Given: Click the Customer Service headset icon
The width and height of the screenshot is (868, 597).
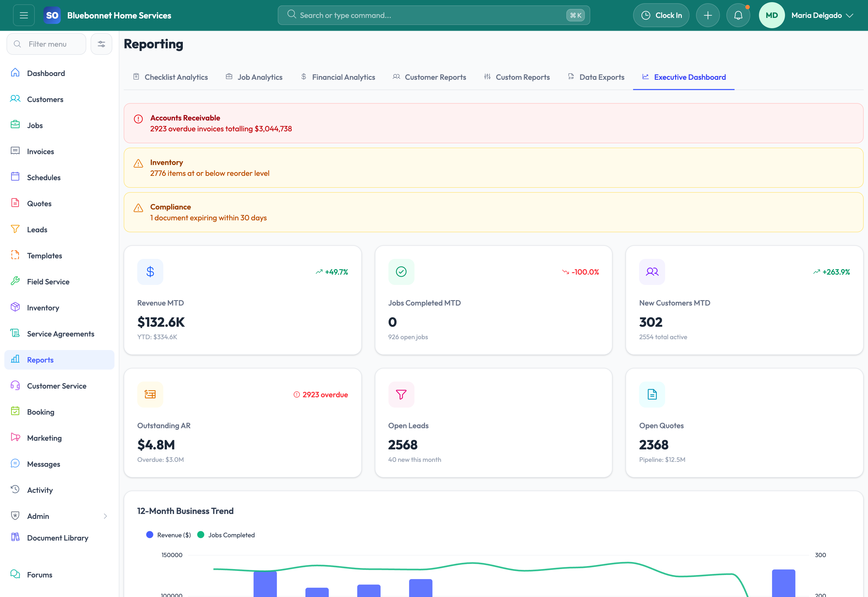Looking at the screenshot, I should click(x=15, y=385).
